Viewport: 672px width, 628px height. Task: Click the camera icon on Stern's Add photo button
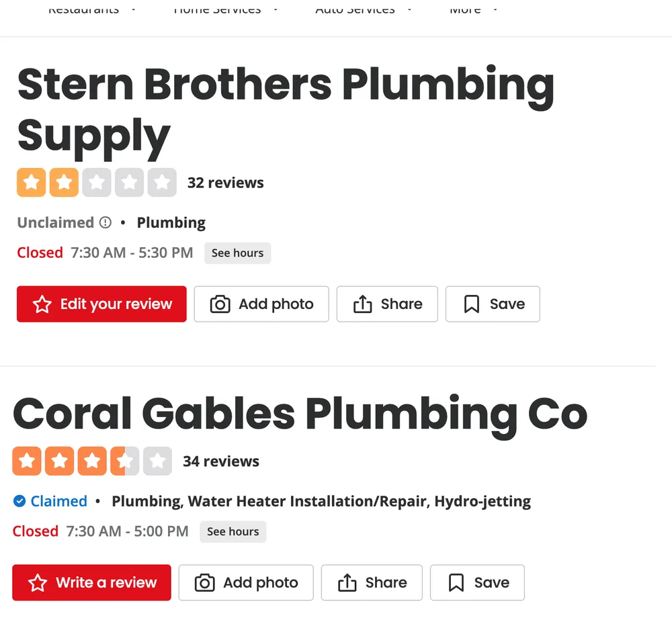pyautogui.click(x=219, y=304)
